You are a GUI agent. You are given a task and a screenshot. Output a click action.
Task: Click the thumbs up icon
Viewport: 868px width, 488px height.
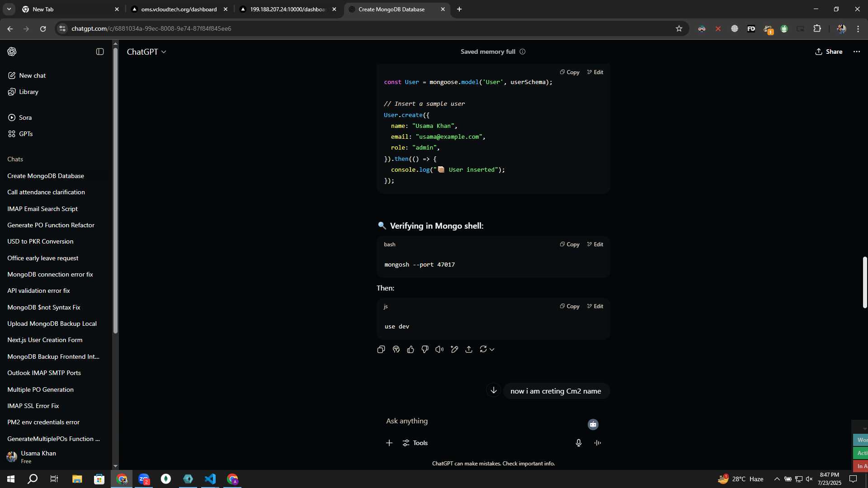[x=410, y=349]
